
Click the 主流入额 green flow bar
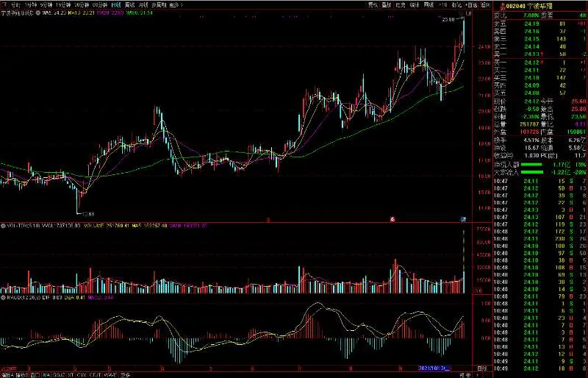(531, 165)
